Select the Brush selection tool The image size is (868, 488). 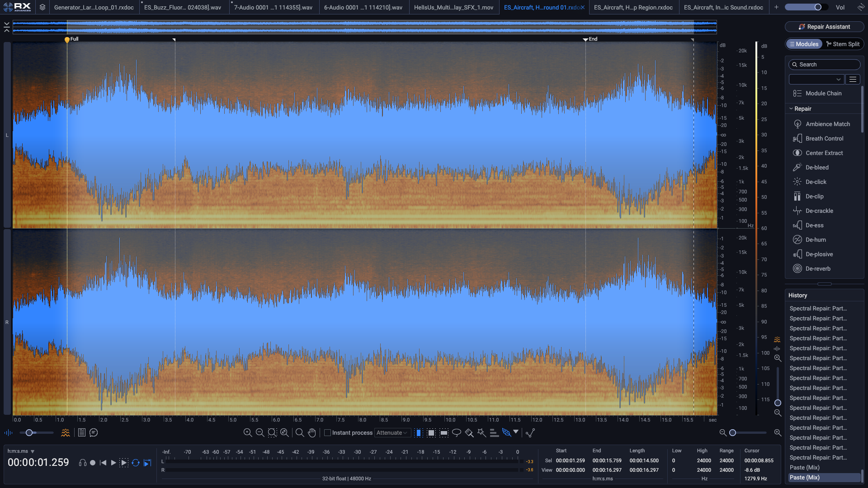point(469,433)
